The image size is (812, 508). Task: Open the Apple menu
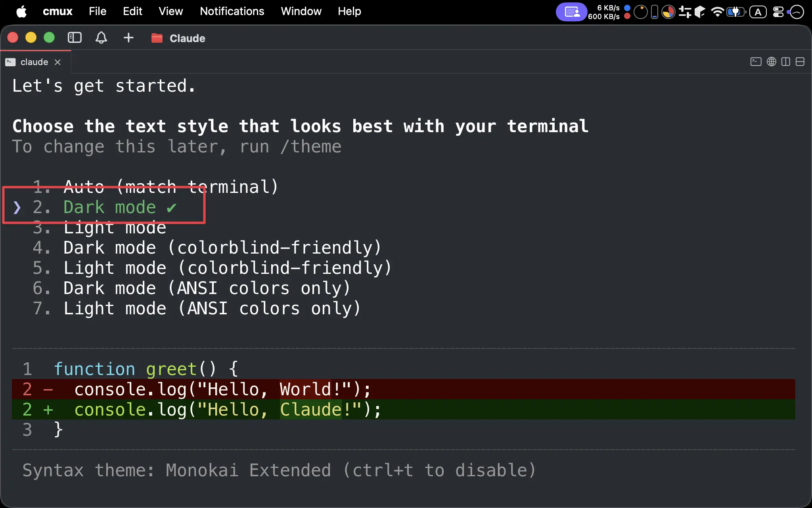click(x=21, y=12)
